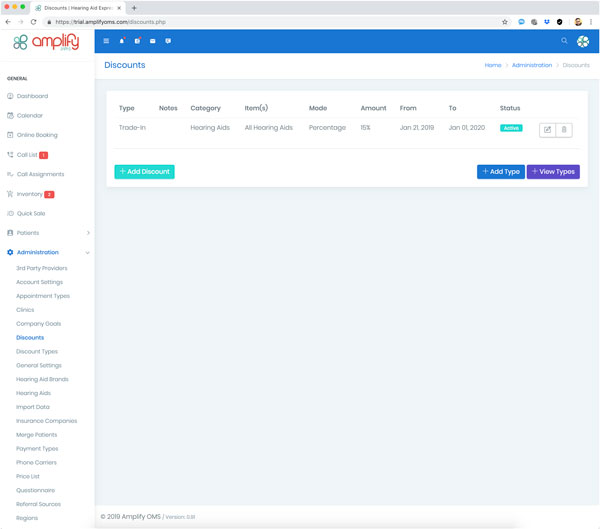
Task: Click the Dashboard sidebar icon
Action: click(x=10, y=96)
